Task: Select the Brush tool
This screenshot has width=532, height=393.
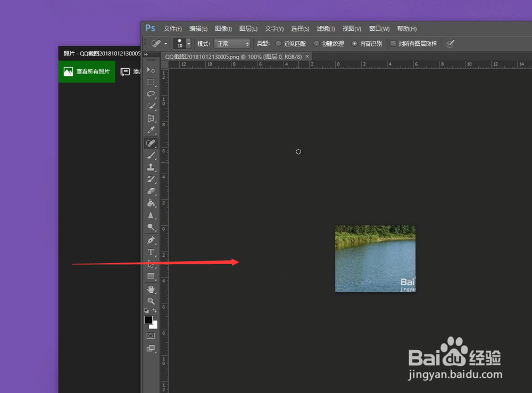Action: [x=151, y=155]
